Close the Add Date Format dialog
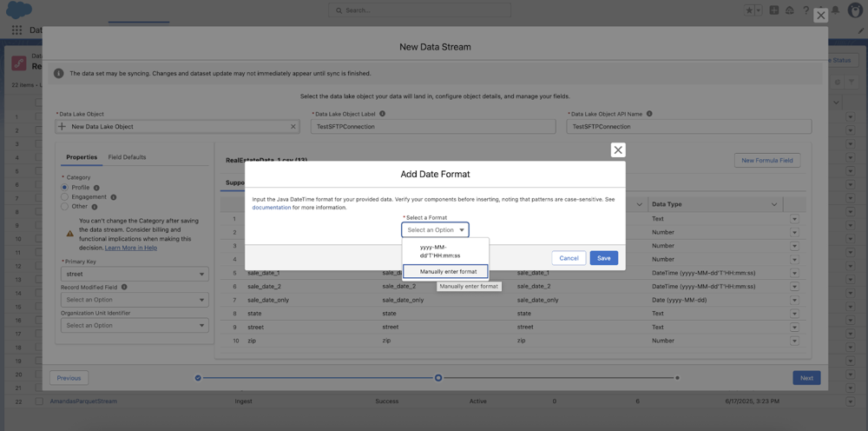This screenshot has width=868, height=431. click(618, 150)
